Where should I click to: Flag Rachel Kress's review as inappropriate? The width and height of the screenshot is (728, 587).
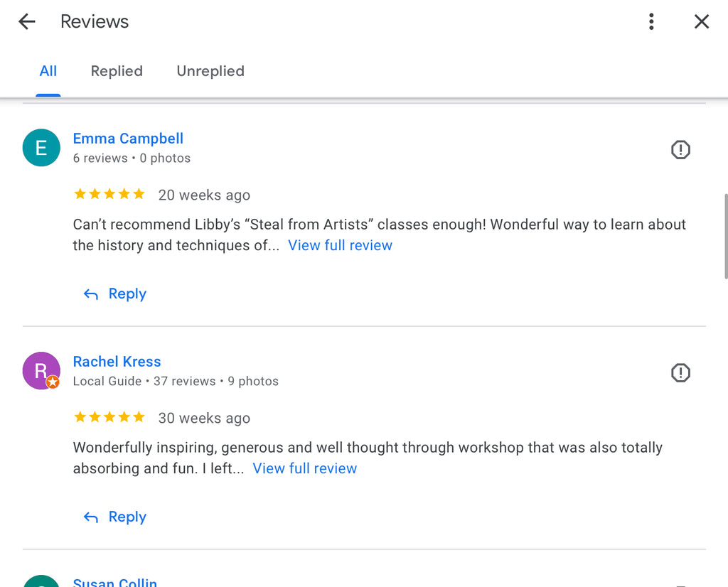(680, 373)
